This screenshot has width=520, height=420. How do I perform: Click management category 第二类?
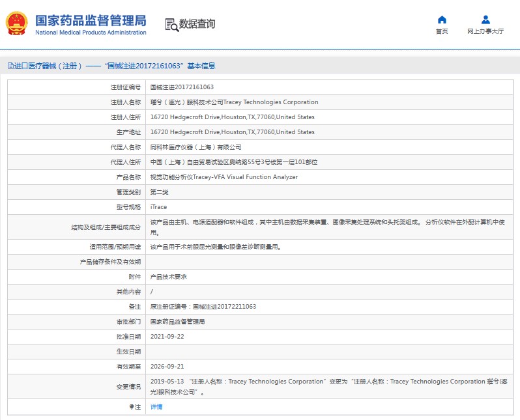tap(159, 192)
